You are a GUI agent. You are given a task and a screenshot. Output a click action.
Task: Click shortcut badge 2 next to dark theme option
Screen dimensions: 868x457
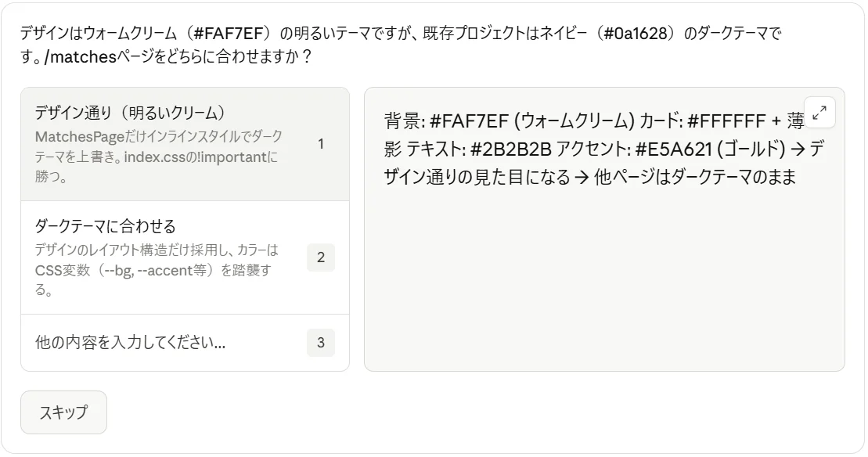tap(320, 257)
